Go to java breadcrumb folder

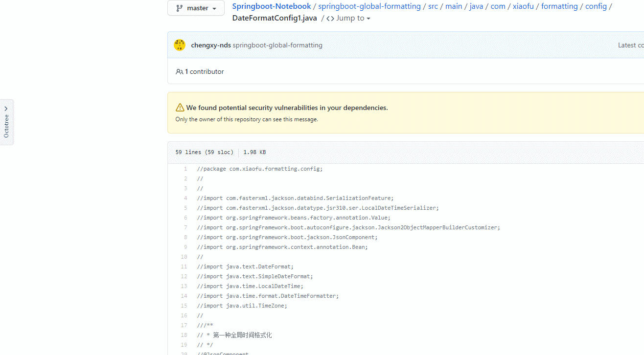point(476,6)
